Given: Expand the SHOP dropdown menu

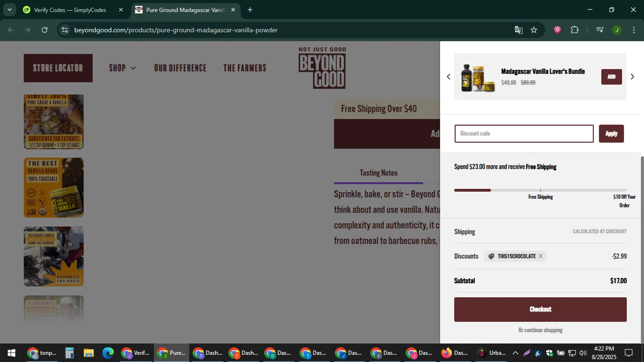Looking at the screenshot, I should (122, 68).
